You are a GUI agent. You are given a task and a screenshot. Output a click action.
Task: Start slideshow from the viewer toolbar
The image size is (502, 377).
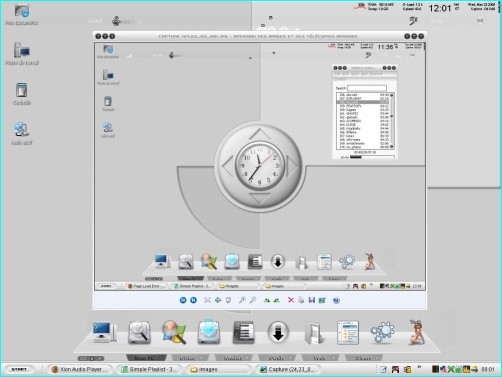(228, 300)
